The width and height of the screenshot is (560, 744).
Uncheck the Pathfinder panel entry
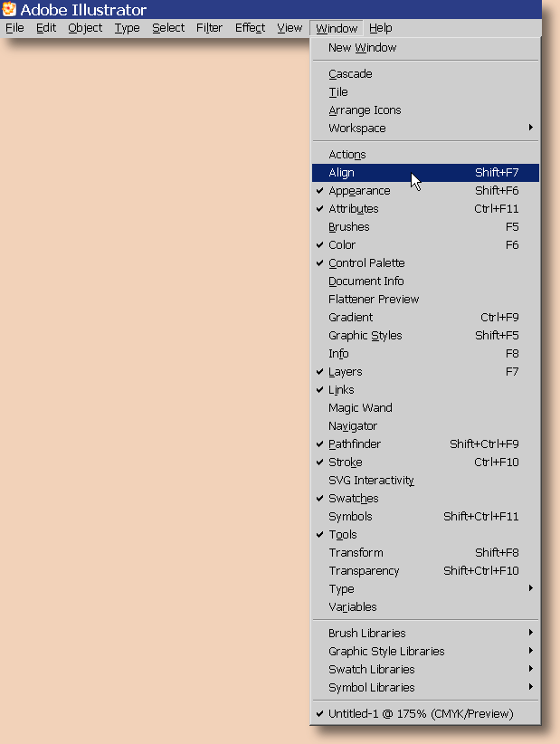tap(354, 444)
